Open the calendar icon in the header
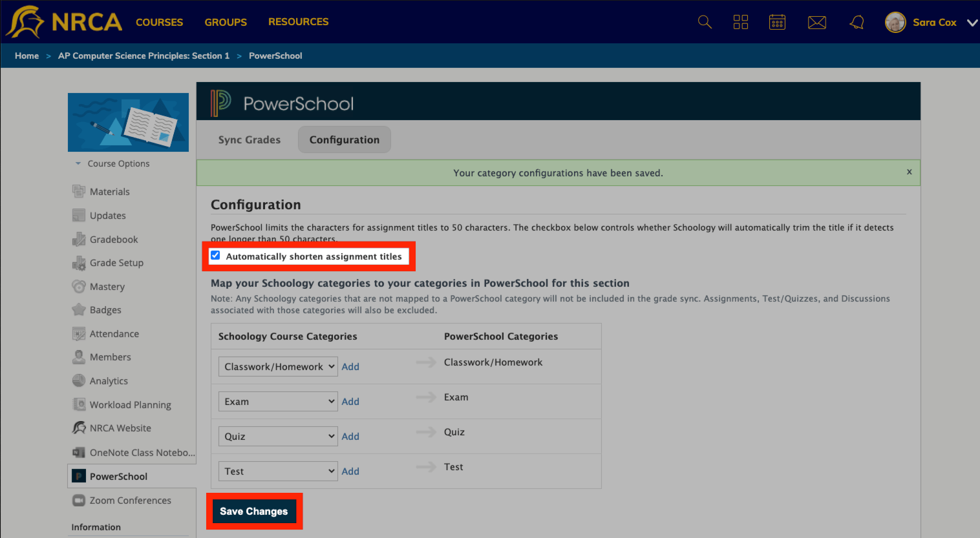Image resolution: width=980 pixels, height=538 pixels. pos(777,22)
